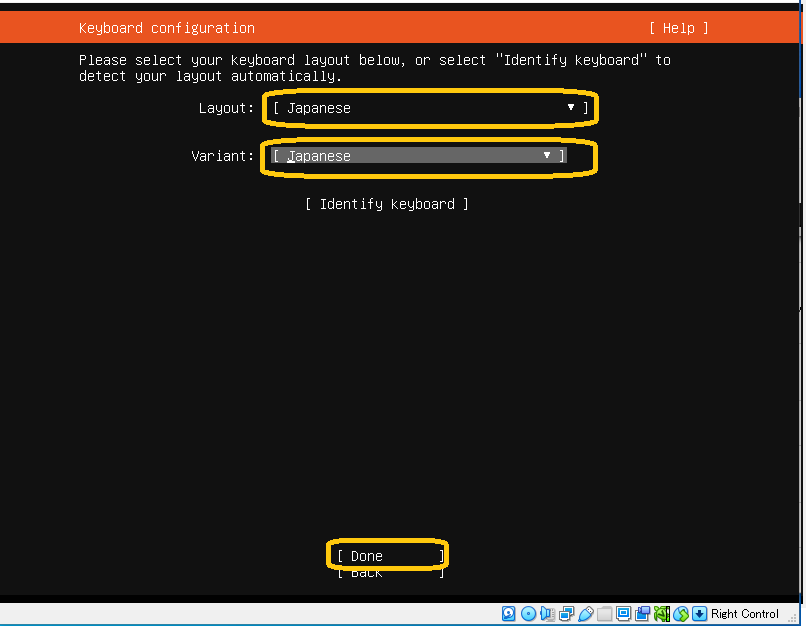
Task: Open the Layout dropdown showing Japanese
Action: click(430, 108)
